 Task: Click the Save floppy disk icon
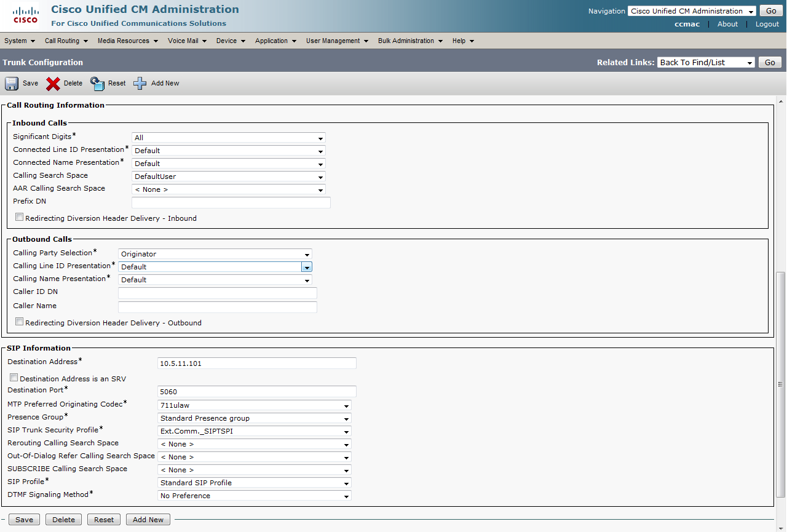point(12,84)
